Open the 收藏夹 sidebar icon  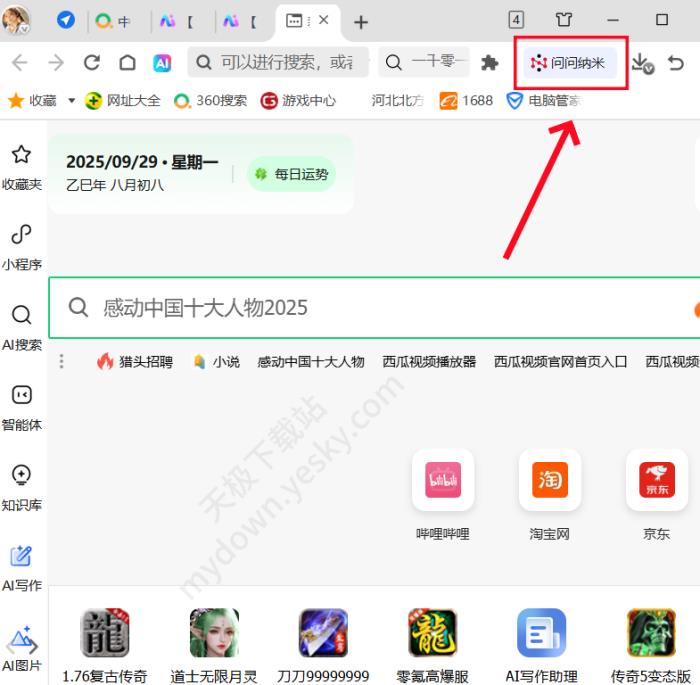(x=21, y=166)
